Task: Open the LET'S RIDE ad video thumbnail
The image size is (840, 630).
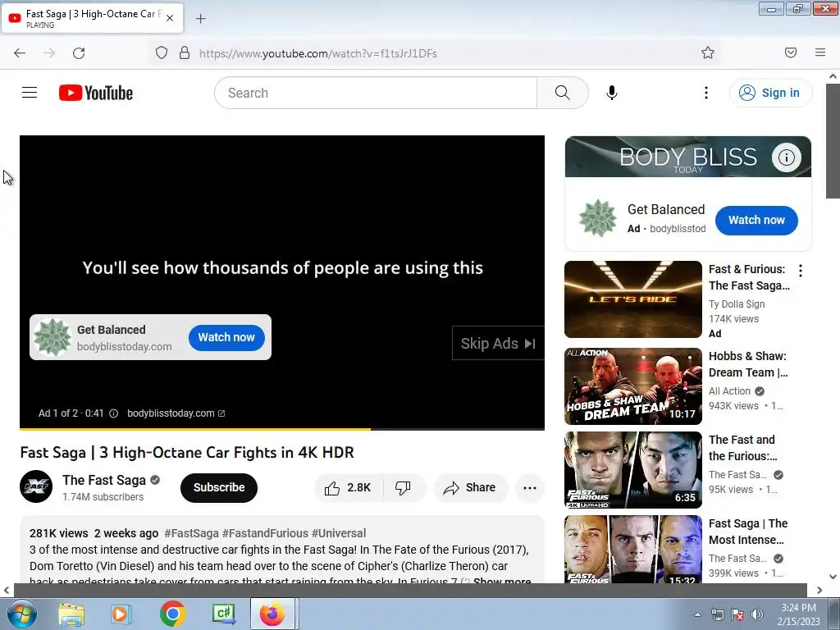Action: point(632,299)
